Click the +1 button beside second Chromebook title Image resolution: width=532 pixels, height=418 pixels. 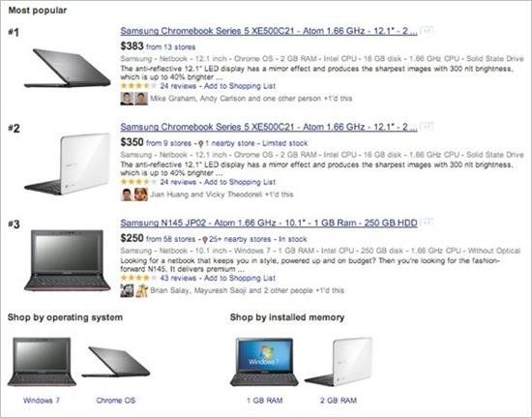[x=427, y=127]
